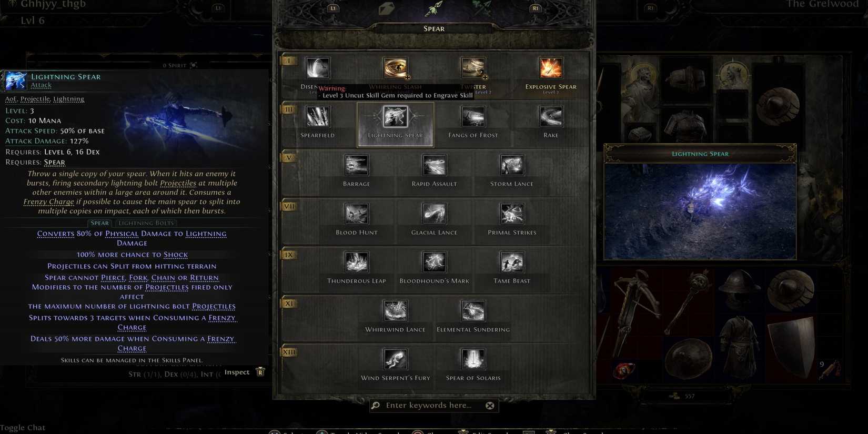Viewport: 868px width, 434px height.
Task: Play the Lightning Spear preview video
Action: pyautogui.click(x=700, y=211)
